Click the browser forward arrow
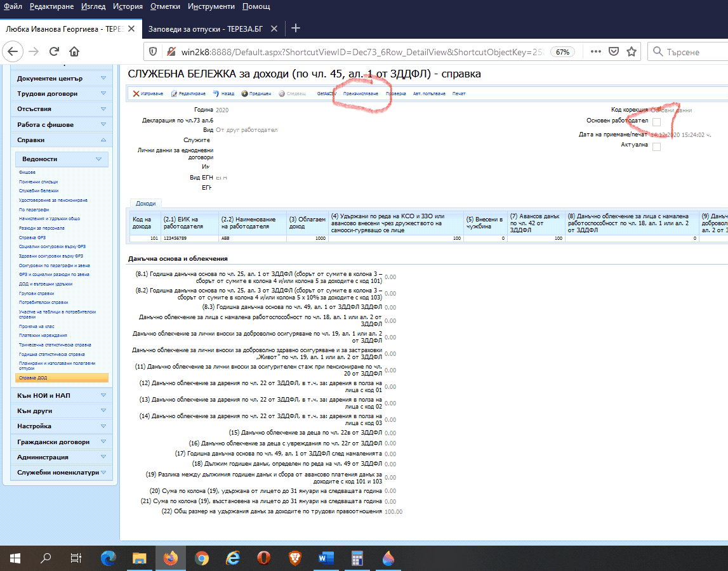Viewport: 728px width, 571px height. 34,51
